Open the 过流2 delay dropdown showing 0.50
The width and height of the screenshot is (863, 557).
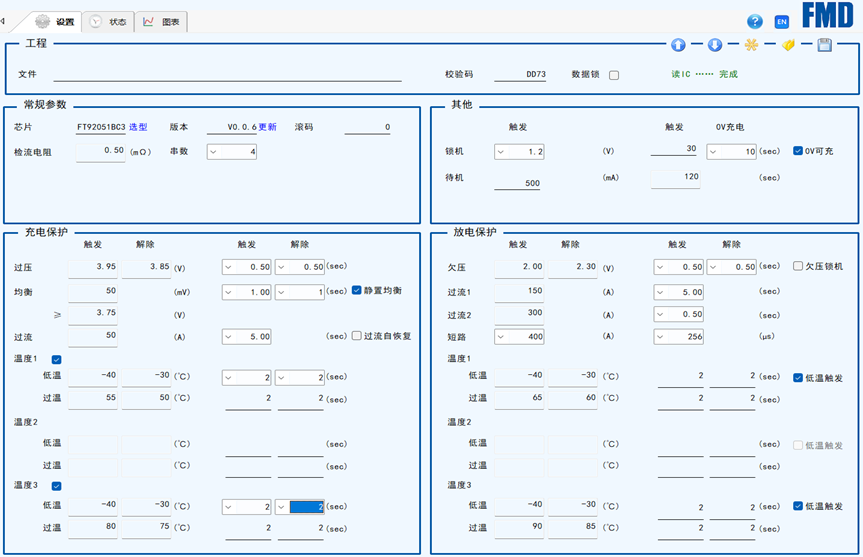tap(679, 314)
